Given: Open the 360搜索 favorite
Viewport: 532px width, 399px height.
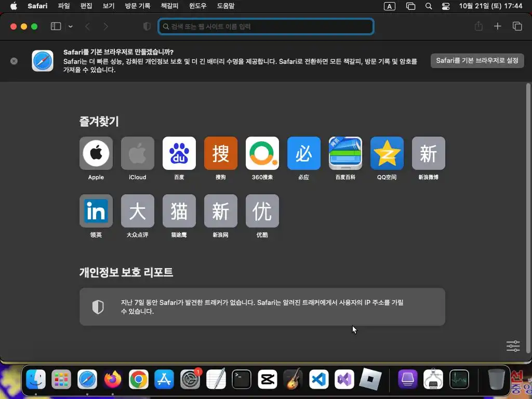Looking at the screenshot, I should 262,153.
